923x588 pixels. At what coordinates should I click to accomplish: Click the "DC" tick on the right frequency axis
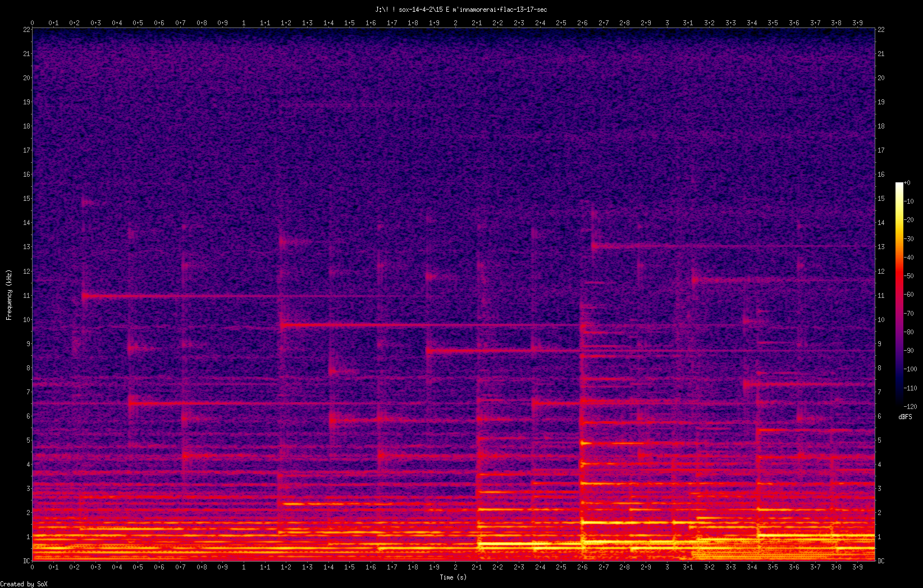(881, 561)
